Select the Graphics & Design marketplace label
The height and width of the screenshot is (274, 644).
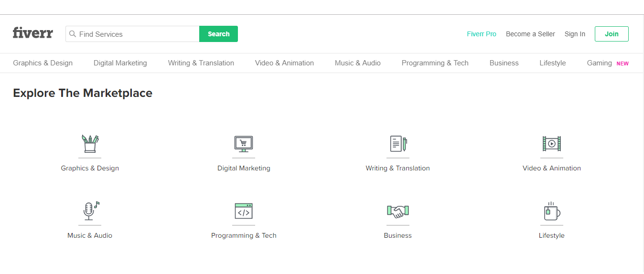90,168
